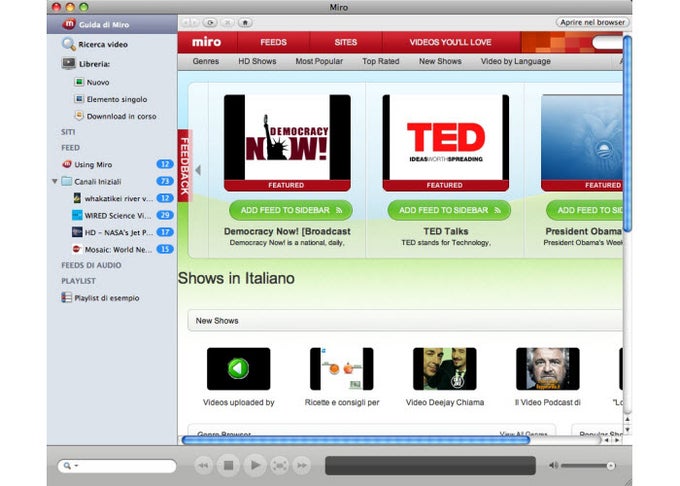Reload the Miro Guide page
Screen dimensions: 680x486
(211, 22)
